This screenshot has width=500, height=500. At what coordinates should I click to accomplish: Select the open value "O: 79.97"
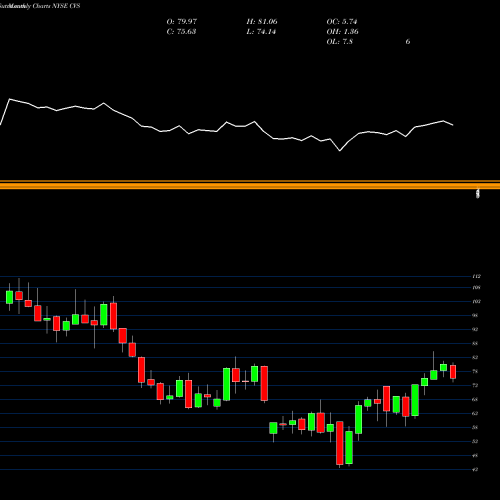click(182, 22)
